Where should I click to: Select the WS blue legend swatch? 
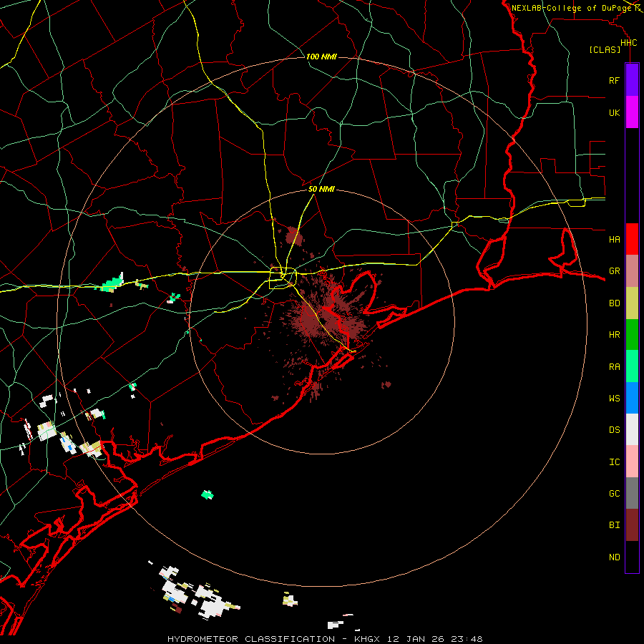pos(632,398)
